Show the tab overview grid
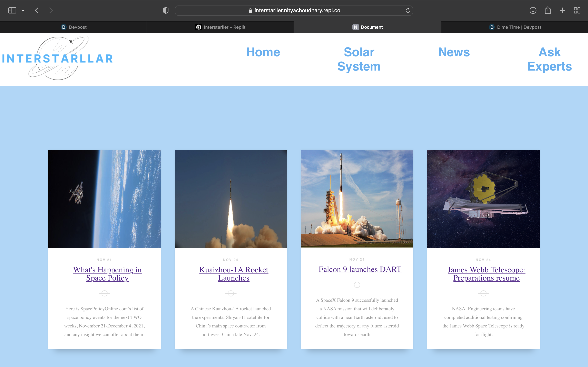The image size is (588, 367). tap(577, 10)
